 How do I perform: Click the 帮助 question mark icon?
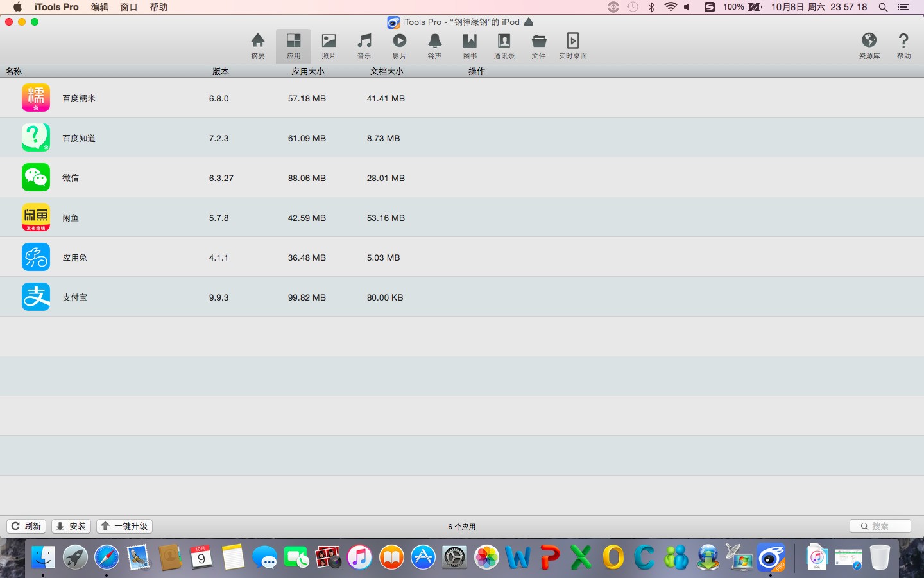coord(903,46)
